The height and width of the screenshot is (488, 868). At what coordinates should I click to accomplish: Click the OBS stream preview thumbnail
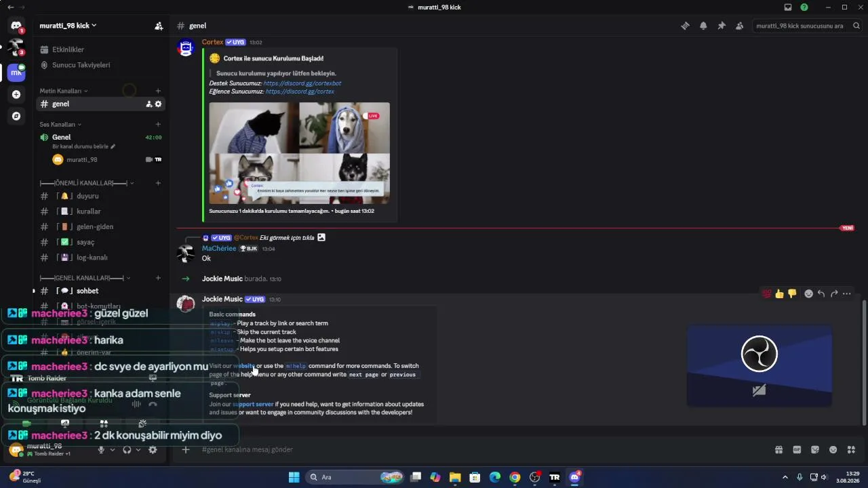pyautogui.click(x=759, y=365)
